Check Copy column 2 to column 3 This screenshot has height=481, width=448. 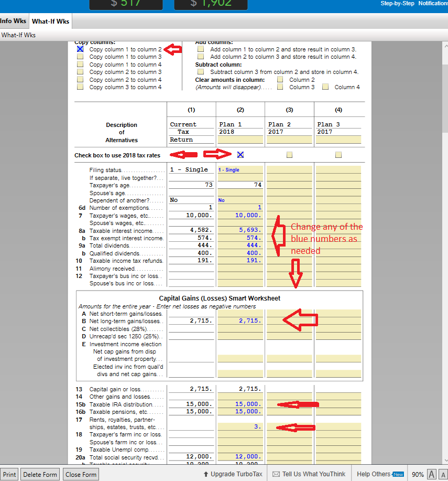coord(80,72)
